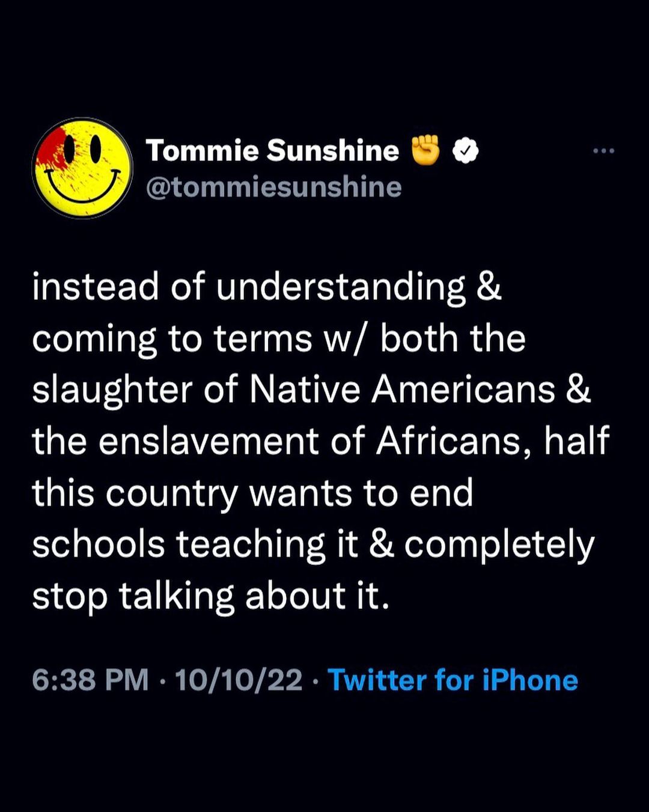Image resolution: width=649 pixels, height=812 pixels.
Task: Click the blood-splattered smiley profile avatar
Action: coord(82,168)
